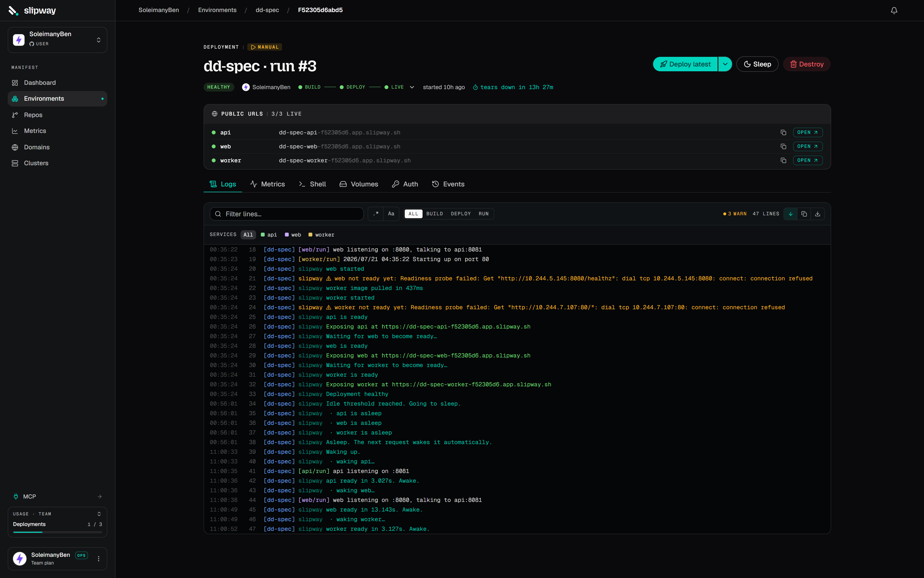Click the Deploy latest button
The height and width of the screenshot is (578, 924).
[685, 64]
